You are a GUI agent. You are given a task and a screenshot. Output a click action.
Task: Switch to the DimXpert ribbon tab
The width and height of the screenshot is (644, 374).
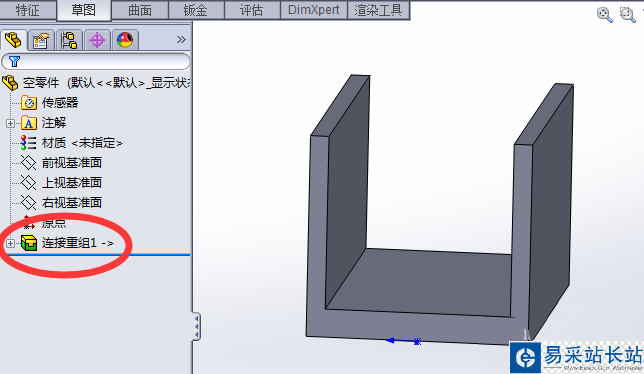[314, 10]
